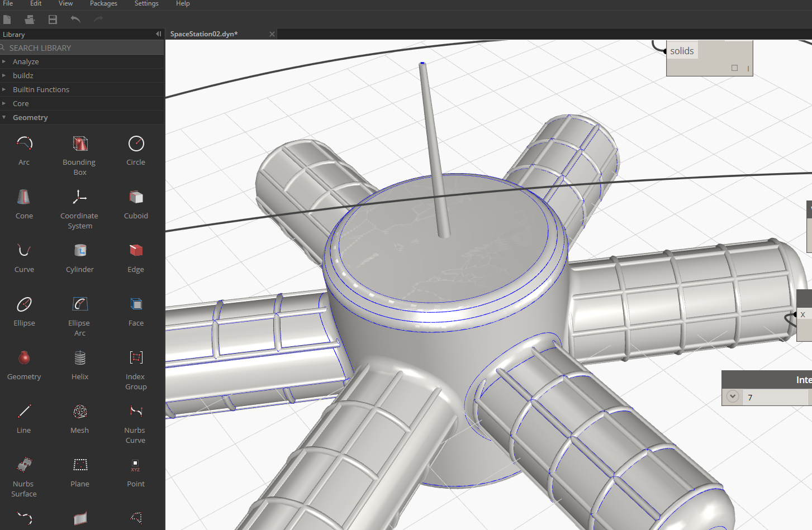Select the Plane node icon
Image resolution: width=812 pixels, height=530 pixels.
(x=79, y=465)
